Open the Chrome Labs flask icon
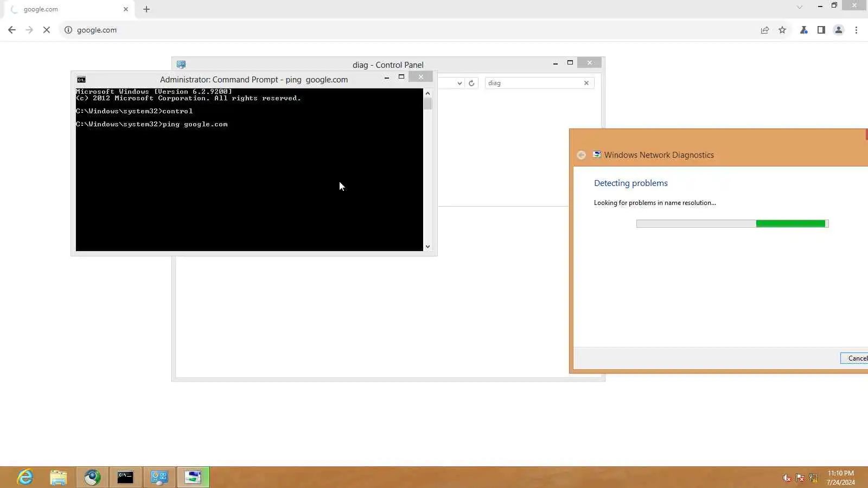868x488 pixels. point(804,30)
